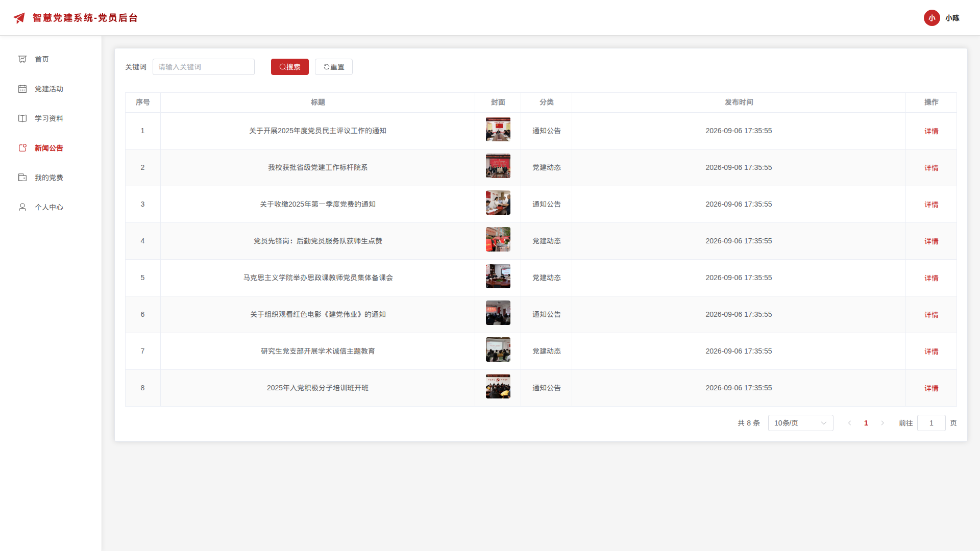This screenshot has height=551, width=980.
Task: Open 详情 for 党员先锋岗 row
Action: pos(932,241)
